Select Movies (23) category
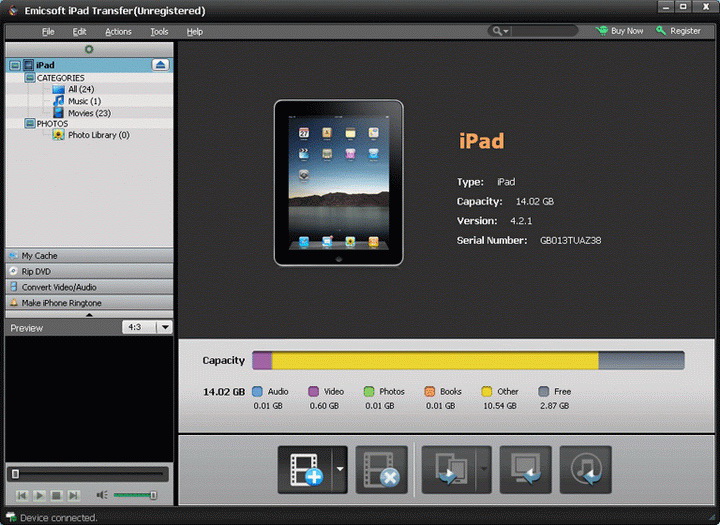This screenshot has width=720, height=525. click(x=90, y=113)
